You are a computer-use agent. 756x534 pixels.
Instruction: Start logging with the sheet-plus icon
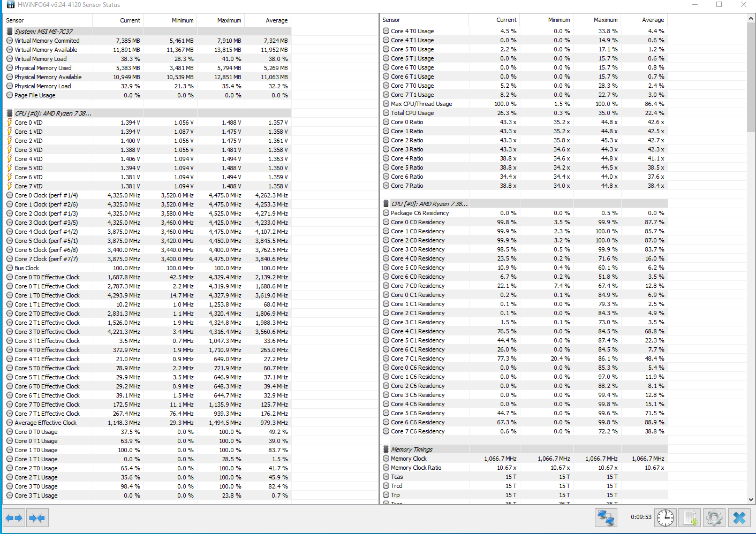tap(690, 517)
